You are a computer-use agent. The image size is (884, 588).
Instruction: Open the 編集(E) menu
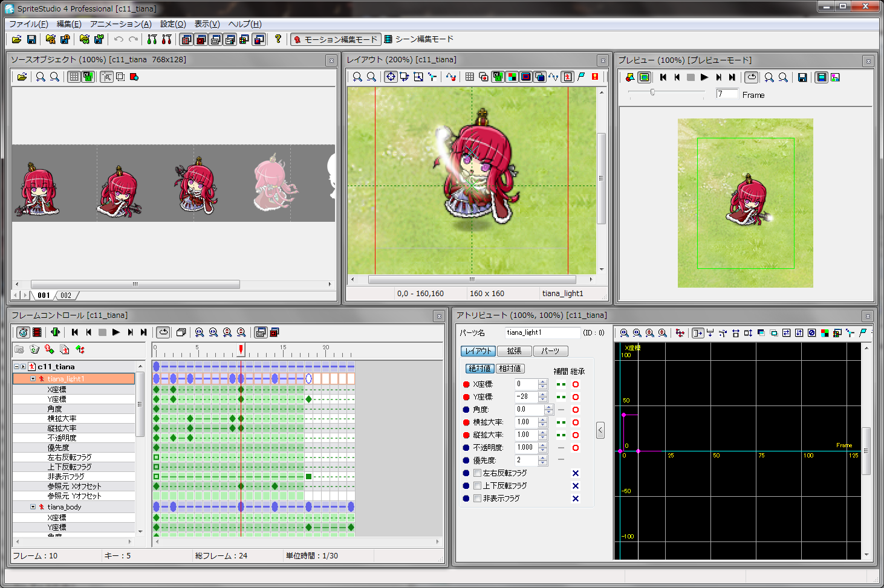coord(69,24)
